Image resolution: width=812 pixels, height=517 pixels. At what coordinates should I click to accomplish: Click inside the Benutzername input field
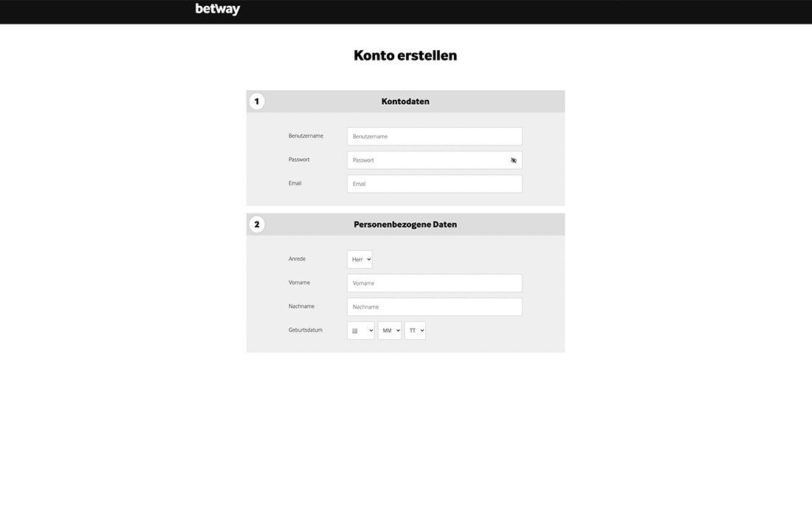[434, 136]
